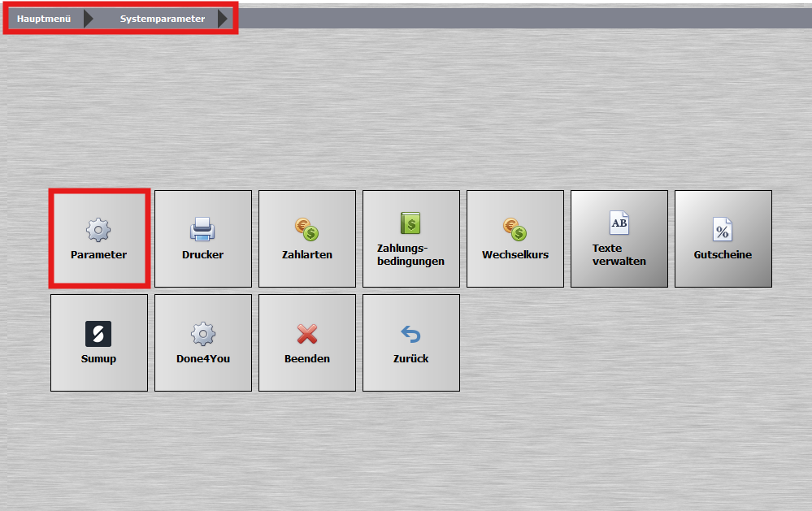Click the 'Texte verwalten' text label
The image size is (812, 511).
[619, 254]
